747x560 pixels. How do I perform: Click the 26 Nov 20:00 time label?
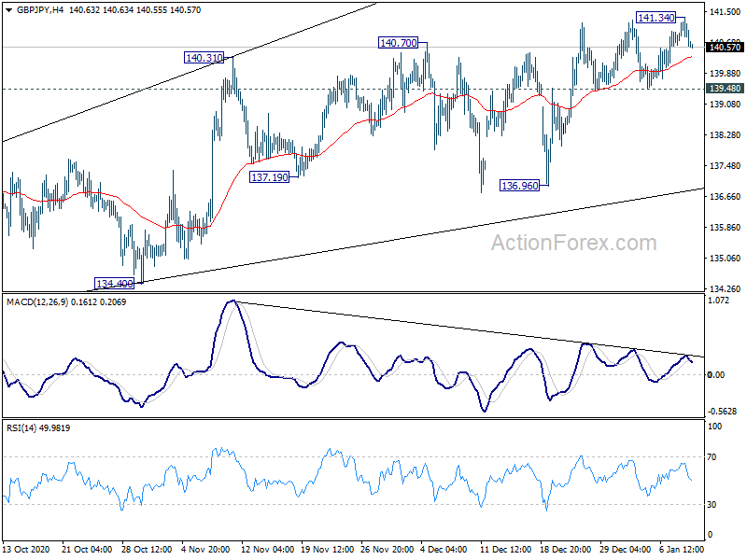pyautogui.click(x=387, y=550)
